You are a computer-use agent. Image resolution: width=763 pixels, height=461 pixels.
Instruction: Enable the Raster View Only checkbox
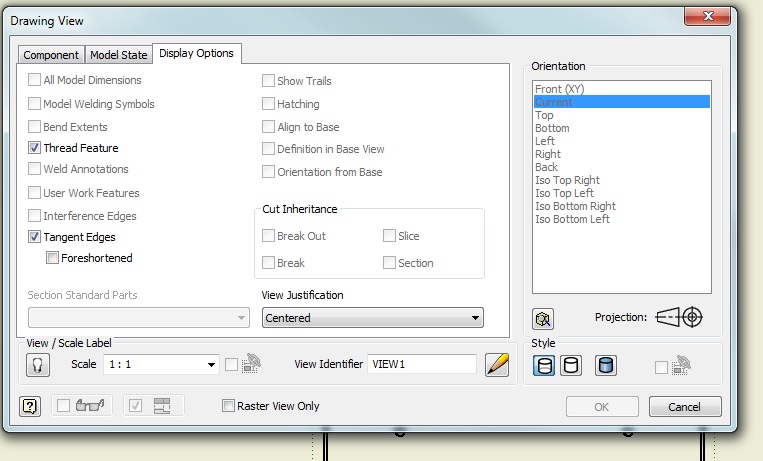(228, 406)
